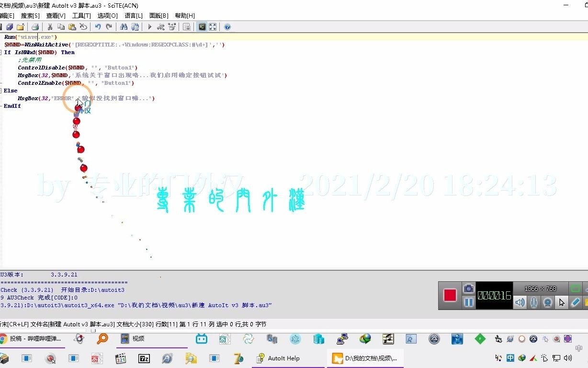Click the Print toolbar icon

pyautogui.click(x=35, y=27)
